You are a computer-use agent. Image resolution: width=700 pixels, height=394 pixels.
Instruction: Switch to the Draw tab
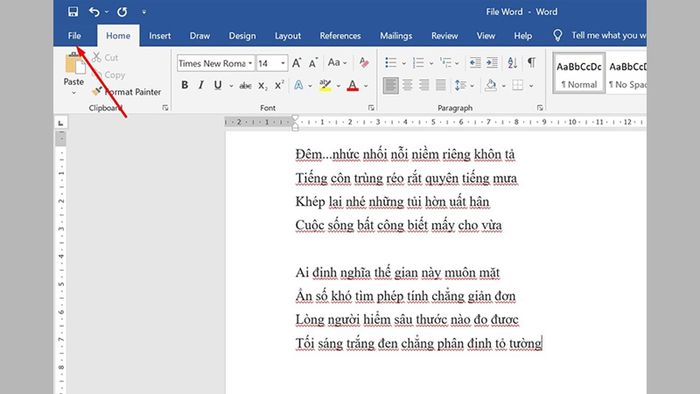pos(200,36)
